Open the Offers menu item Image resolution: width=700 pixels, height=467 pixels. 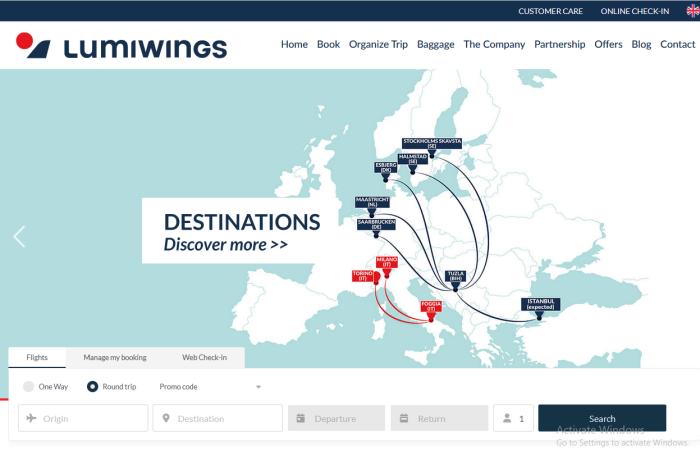[x=608, y=44]
